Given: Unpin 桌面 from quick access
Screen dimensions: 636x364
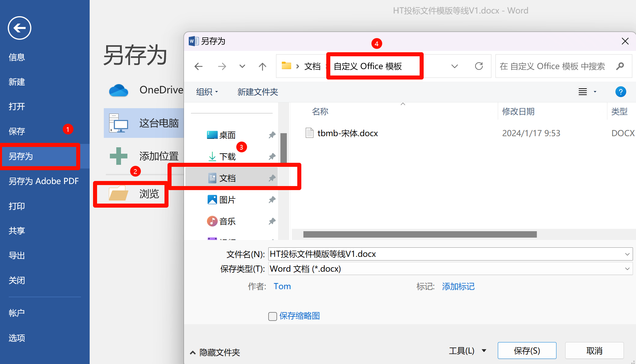Looking at the screenshot, I should [x=272, y=135].
